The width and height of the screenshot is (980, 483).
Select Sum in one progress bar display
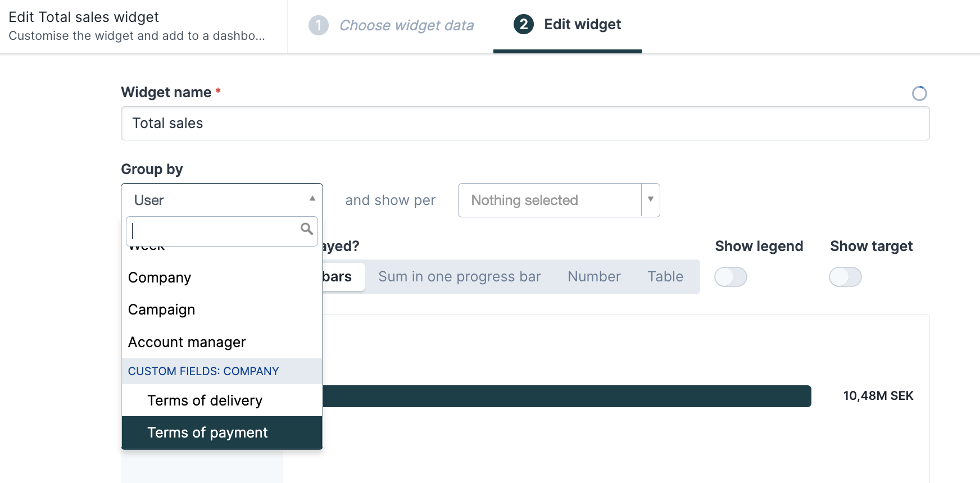[x=460, y=277]
